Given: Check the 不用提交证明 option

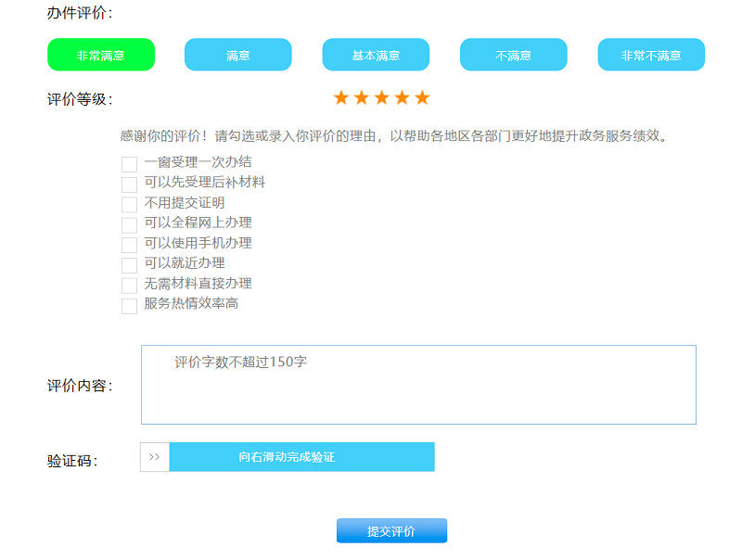Looking at the screenshot, I should tap(129, 204).
